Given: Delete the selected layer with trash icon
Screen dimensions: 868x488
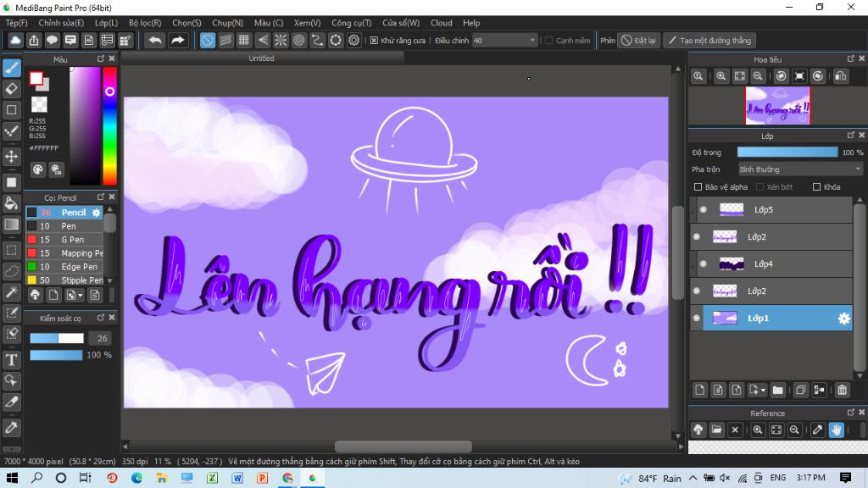Looking at the screenshot, I should [842, 390].
